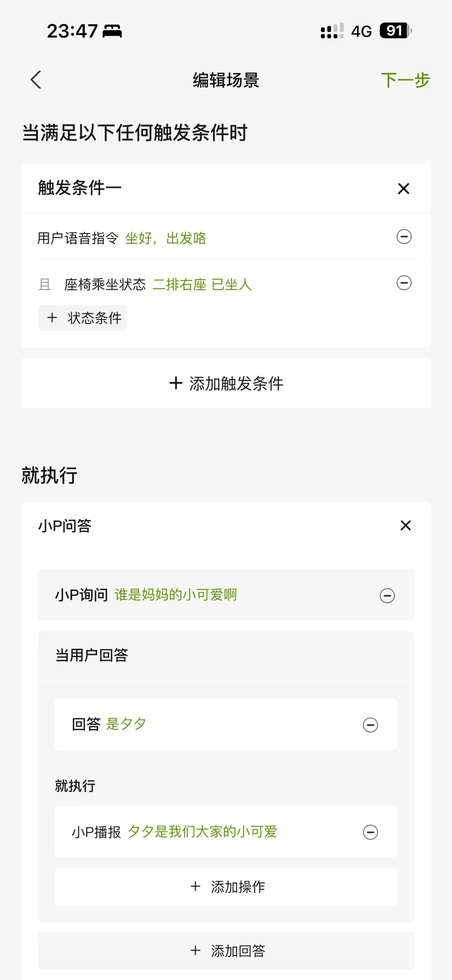The width and height of the screenshot is (452, 980).
Task: Tap the battery indicator in status bar
Action: coord(395,31)
